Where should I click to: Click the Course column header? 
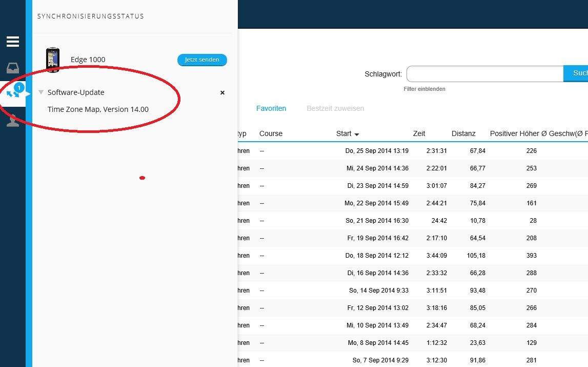click(x=271, y=133)
